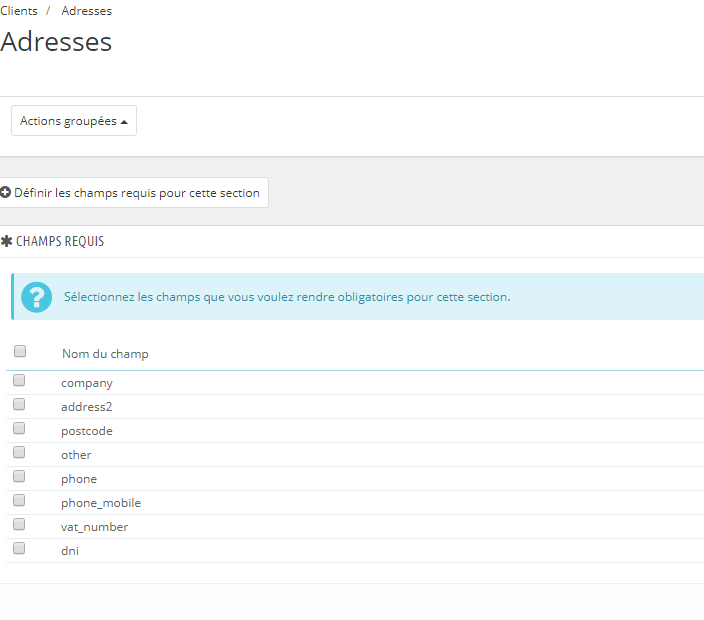Screen dimensions: 704x620
Task: Click the Nom du champ column header
Action: point(105,354)
